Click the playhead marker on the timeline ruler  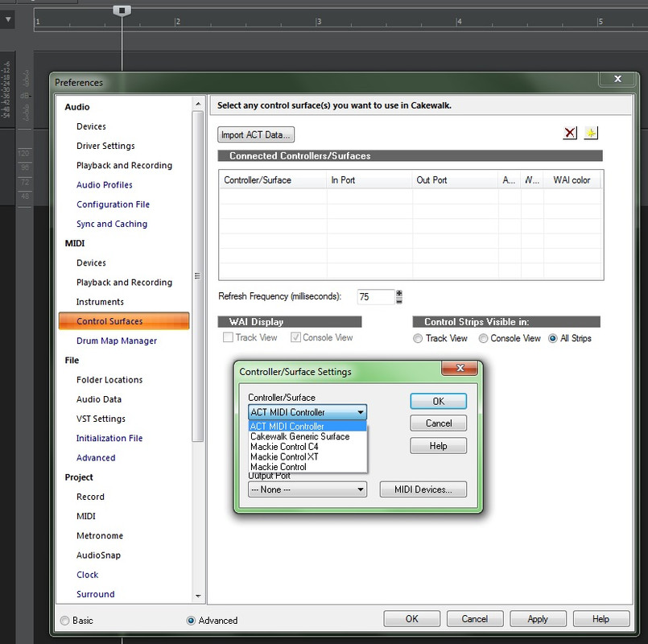pyautogui.click(x=122, y=10)
